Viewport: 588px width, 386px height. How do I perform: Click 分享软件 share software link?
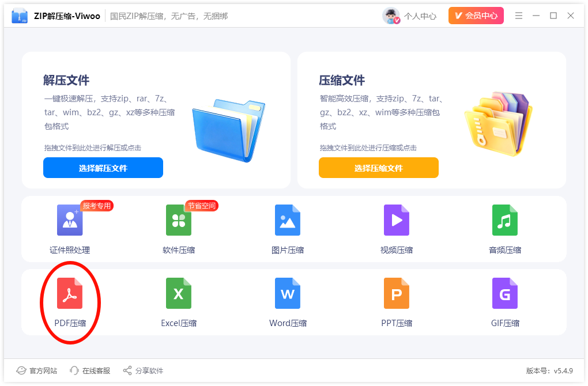tap(149, 370)
